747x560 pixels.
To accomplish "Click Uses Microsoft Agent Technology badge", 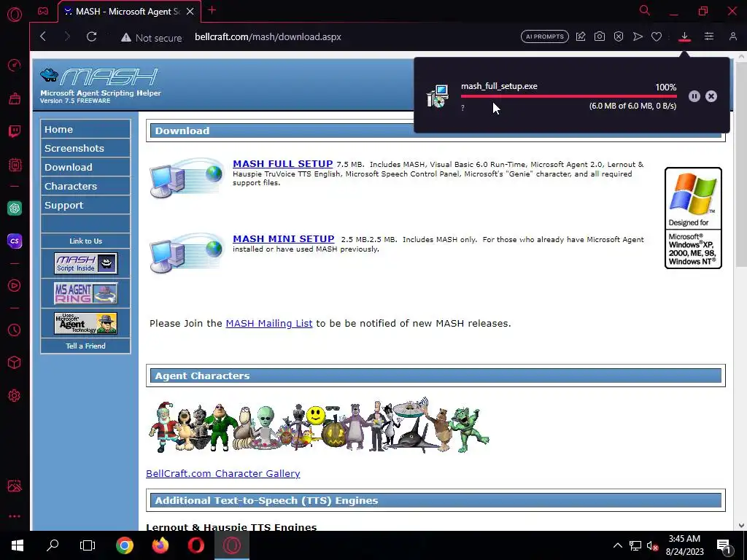I will [x=86, y=324].
